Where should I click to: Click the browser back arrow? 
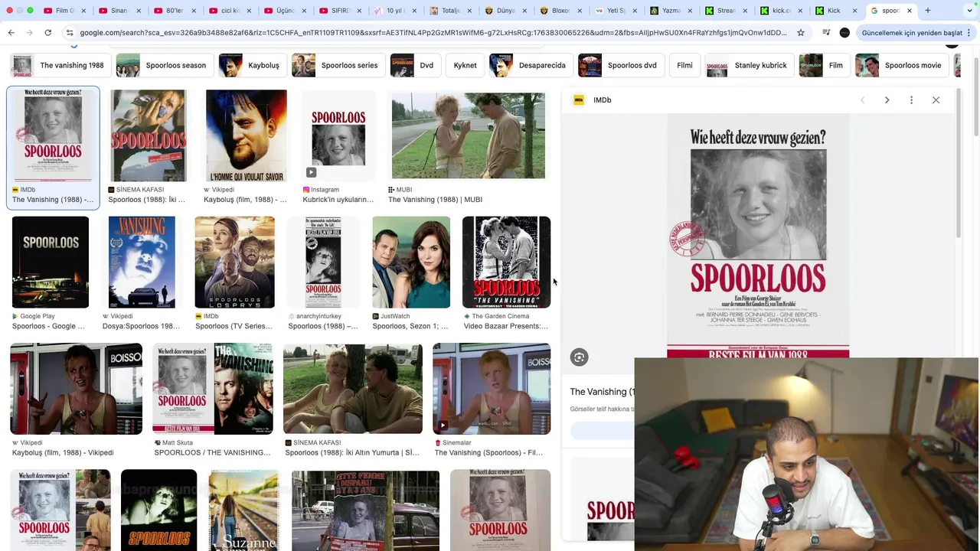pos(11,33)
